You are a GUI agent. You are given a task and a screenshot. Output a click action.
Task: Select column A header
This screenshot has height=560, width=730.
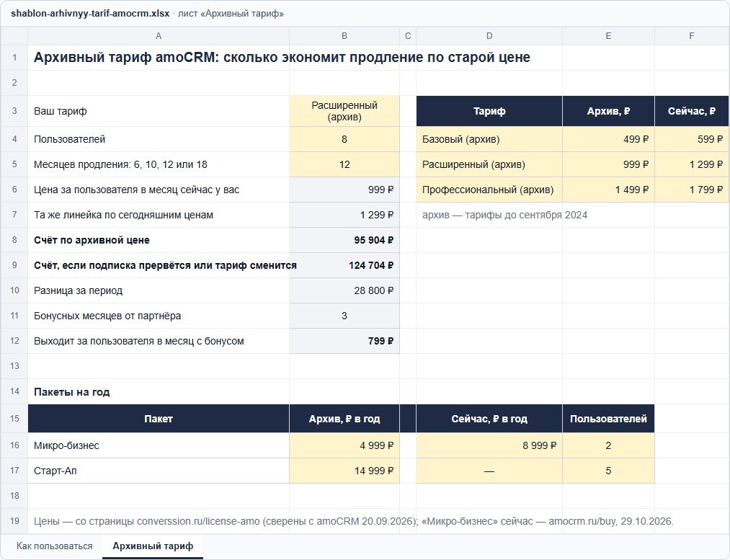[x=159, y=36]
